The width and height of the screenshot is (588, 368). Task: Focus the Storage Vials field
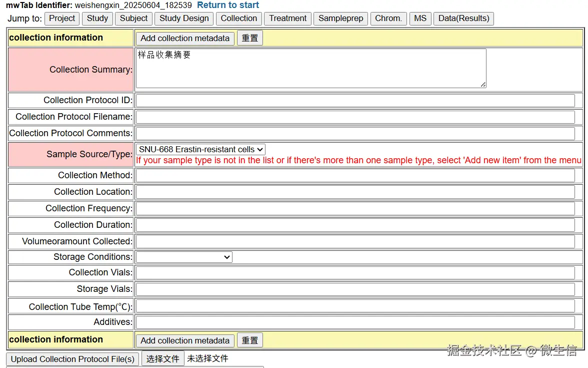click(355, 289)
